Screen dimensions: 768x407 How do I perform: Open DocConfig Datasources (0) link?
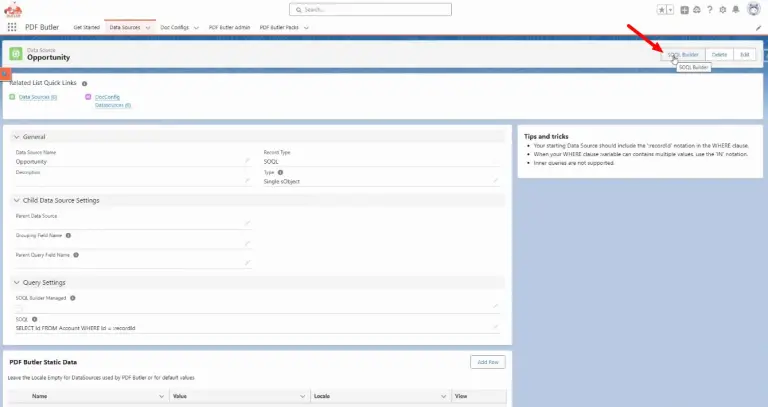(113, 101)
